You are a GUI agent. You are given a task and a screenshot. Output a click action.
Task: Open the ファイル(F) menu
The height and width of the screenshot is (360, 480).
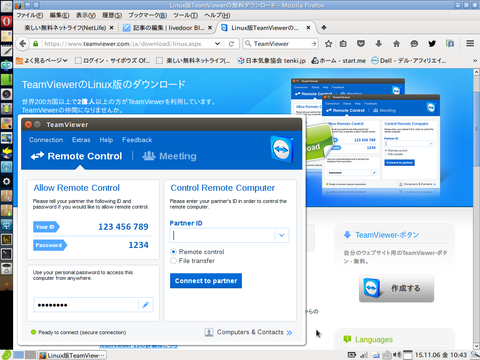[x=29, y=15]
